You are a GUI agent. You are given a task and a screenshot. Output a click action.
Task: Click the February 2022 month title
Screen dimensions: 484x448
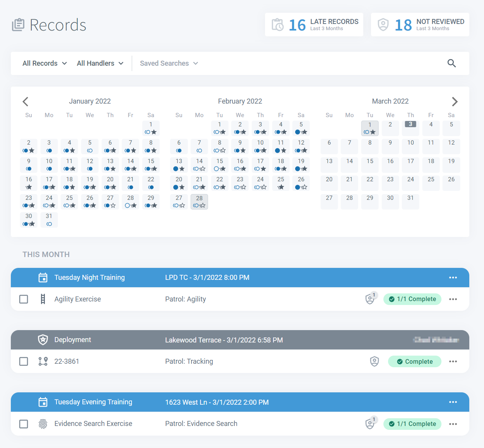(x=240, y=101)
